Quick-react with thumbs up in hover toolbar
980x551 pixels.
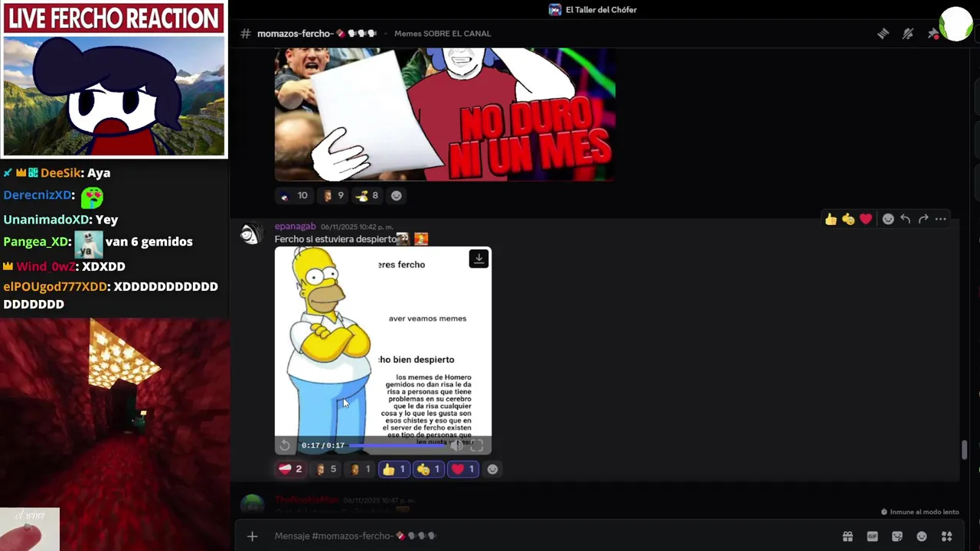(x=831, y=220)
